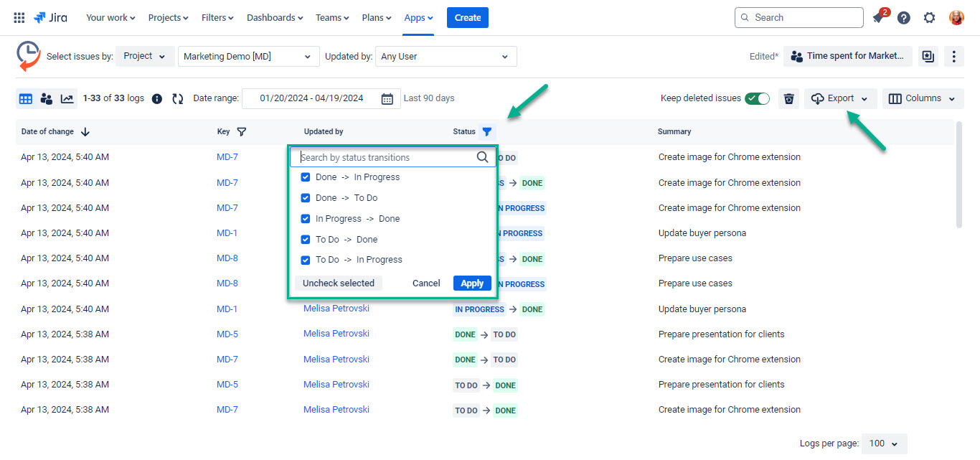Click the info icon next to log count
This screenshot has height=460, width=980.
pos(156,98)
